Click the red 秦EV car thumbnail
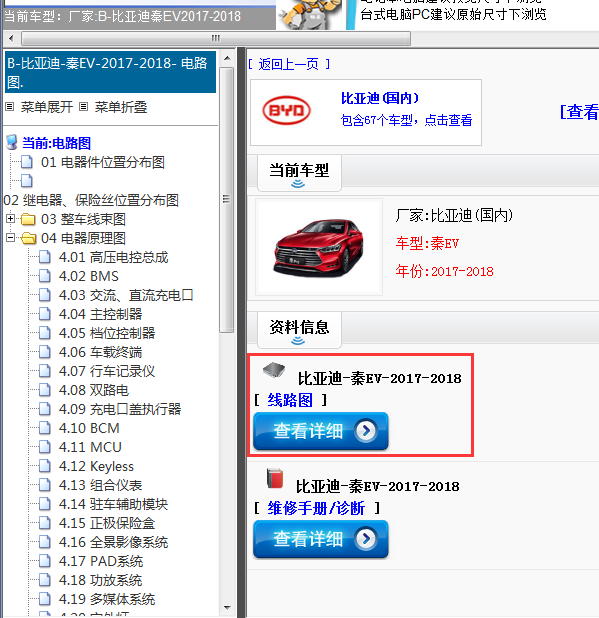This screenshot has width=599, height=618. coord(318,247)
